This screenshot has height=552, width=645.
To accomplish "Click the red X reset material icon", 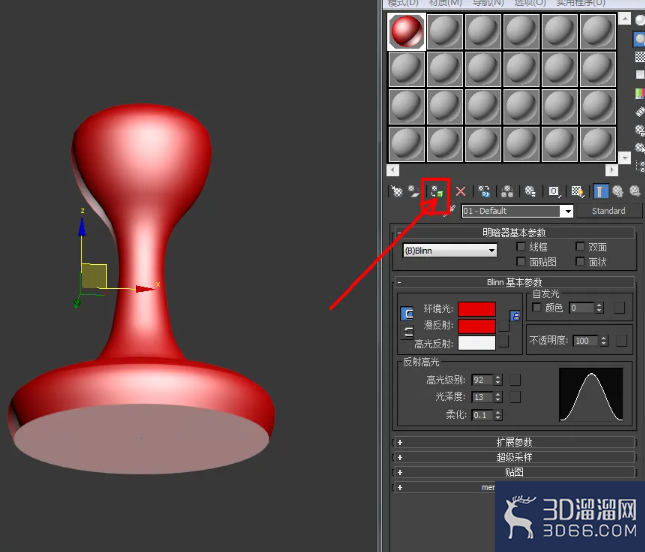I will [x=461, y=191].
